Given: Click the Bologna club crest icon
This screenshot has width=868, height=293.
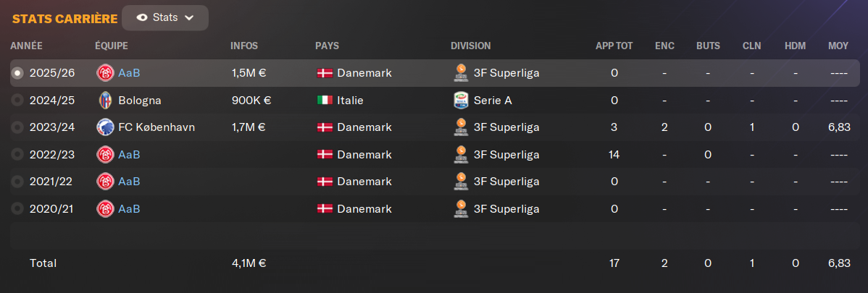Looking at the screenshot, I should 104,101.
